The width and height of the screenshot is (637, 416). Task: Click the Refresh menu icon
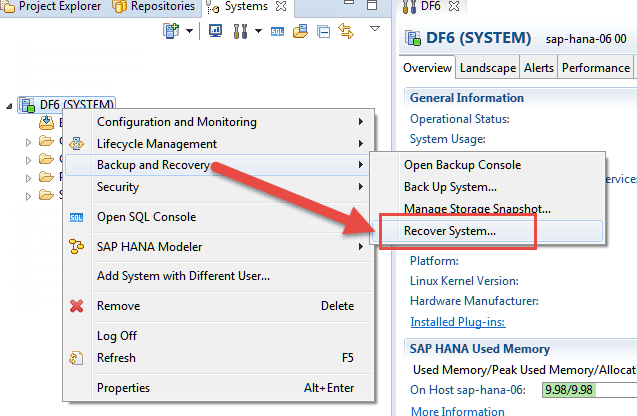point(76,358)
